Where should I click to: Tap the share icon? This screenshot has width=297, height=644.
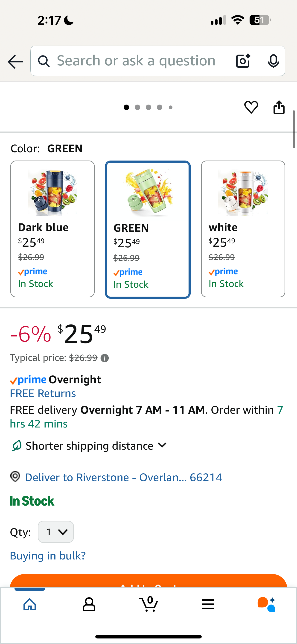click(x=279, y=107)
